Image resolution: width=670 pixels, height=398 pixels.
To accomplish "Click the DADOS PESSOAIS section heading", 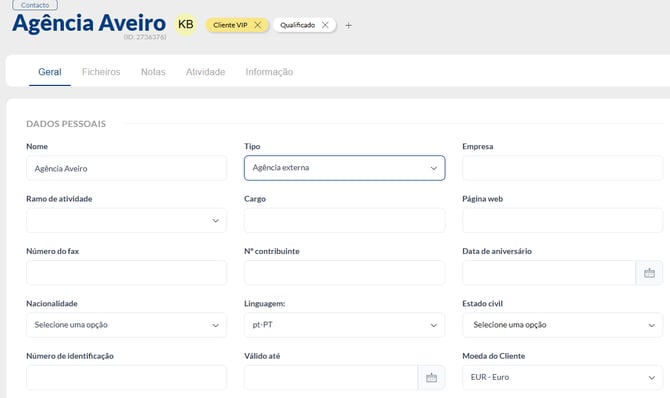I will [x=66, y=124].
